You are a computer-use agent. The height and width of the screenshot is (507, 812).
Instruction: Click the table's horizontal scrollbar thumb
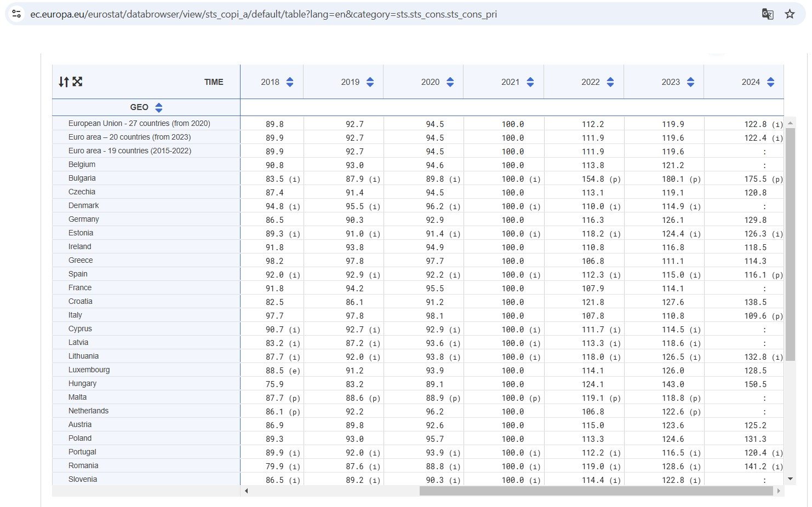coord(596,491)
